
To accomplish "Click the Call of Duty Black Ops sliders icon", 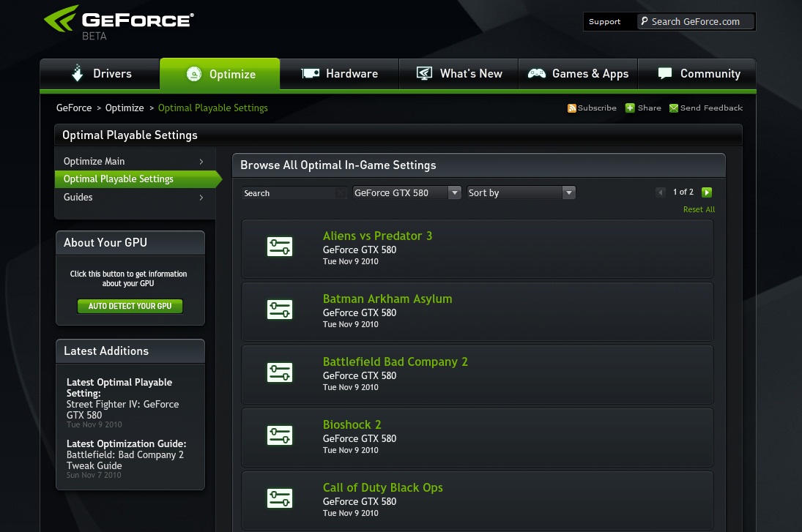I will tap(280, 498).
